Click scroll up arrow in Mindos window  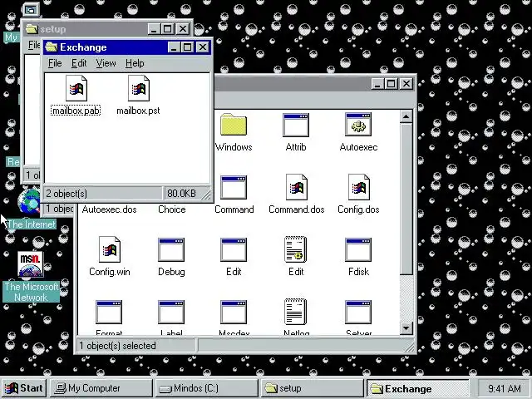406,116
